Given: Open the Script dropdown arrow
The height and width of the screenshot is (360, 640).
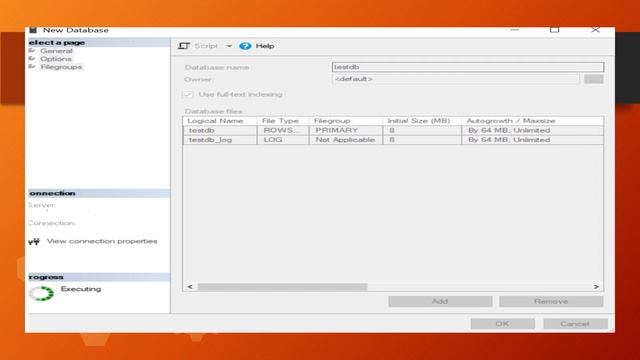Looking at the screenshot, I should tap(229, 46).
